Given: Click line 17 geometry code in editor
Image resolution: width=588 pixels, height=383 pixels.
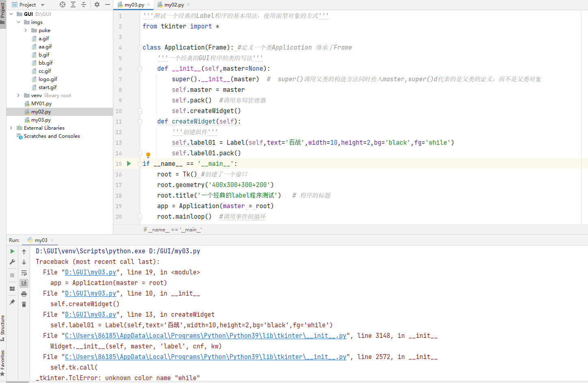Looking at the screenshot, I should pos(216,185).
